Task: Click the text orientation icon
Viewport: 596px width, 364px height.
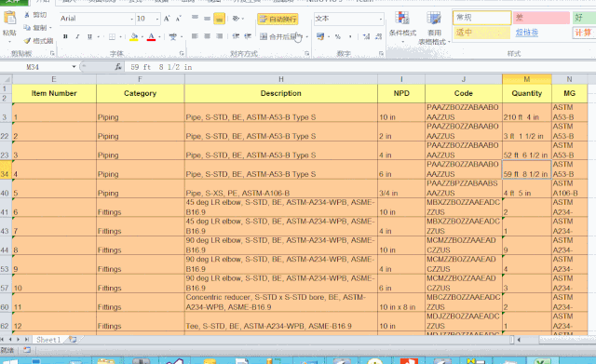Action: (x=236, y=19)
